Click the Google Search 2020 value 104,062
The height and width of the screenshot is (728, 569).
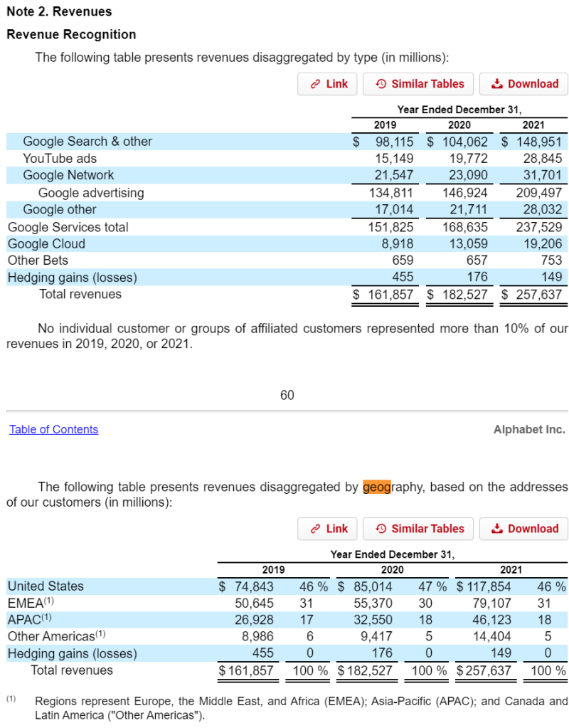(464, 142)
